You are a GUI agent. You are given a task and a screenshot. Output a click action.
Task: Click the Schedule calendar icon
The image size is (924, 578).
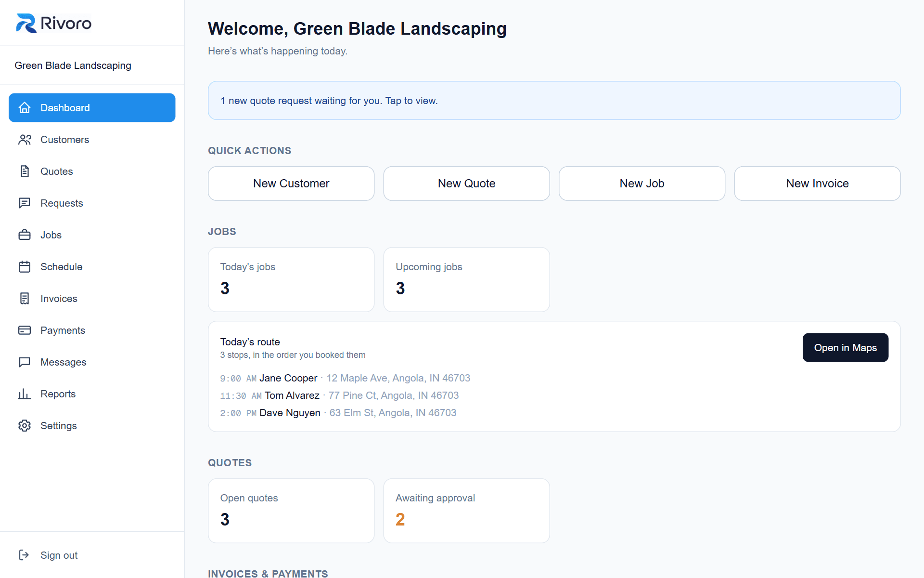point(25,267)
